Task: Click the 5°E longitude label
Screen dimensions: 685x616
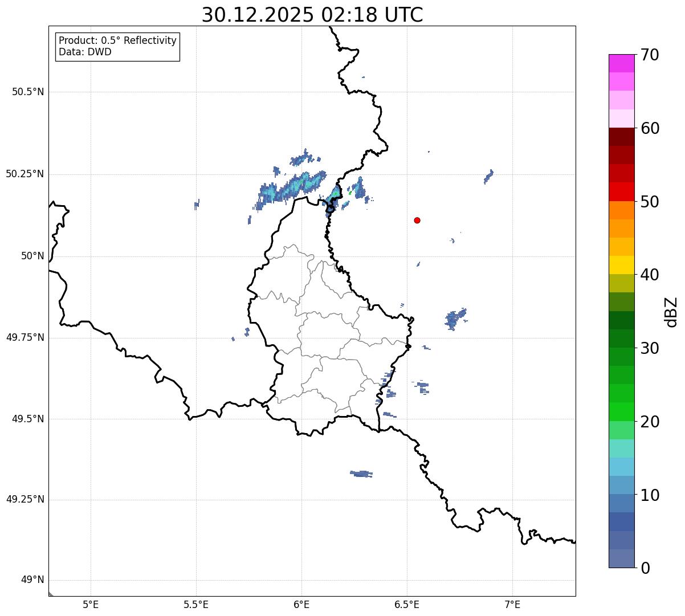Action: click(91, 604)
